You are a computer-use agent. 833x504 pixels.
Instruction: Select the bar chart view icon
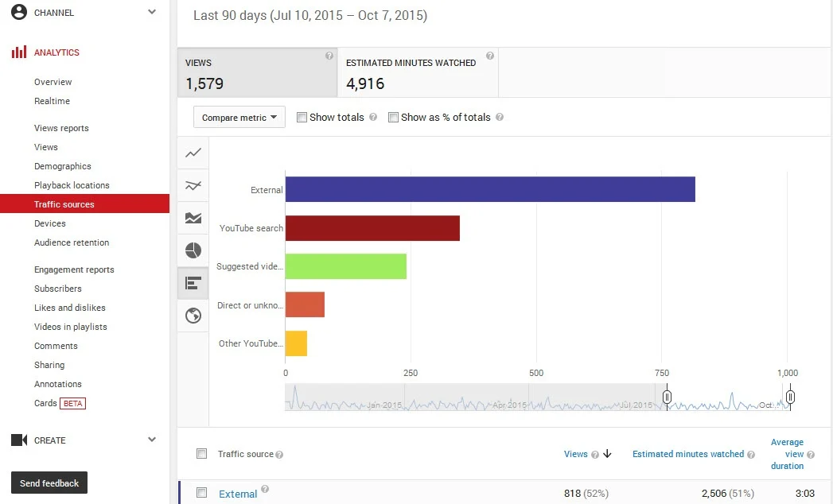click(193, 283)
